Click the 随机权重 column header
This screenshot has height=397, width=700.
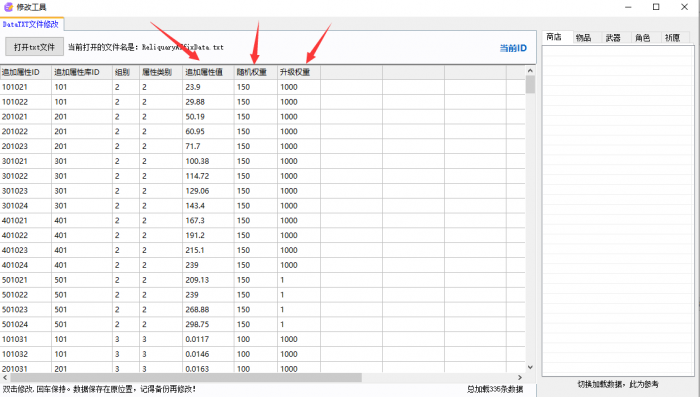click(255, 72)
